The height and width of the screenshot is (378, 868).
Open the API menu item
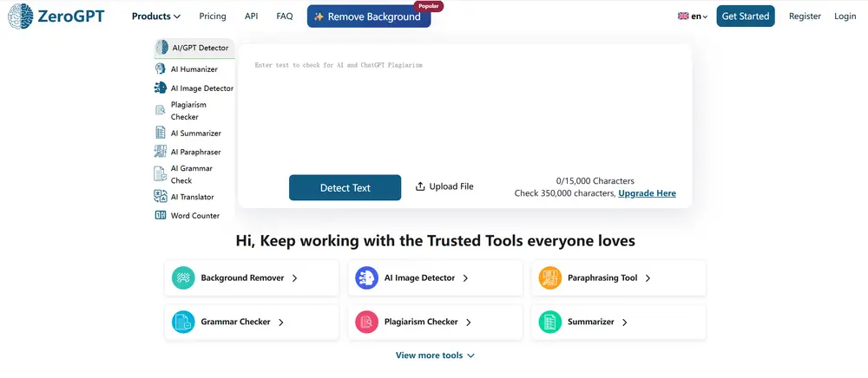[x=252, y=16]
